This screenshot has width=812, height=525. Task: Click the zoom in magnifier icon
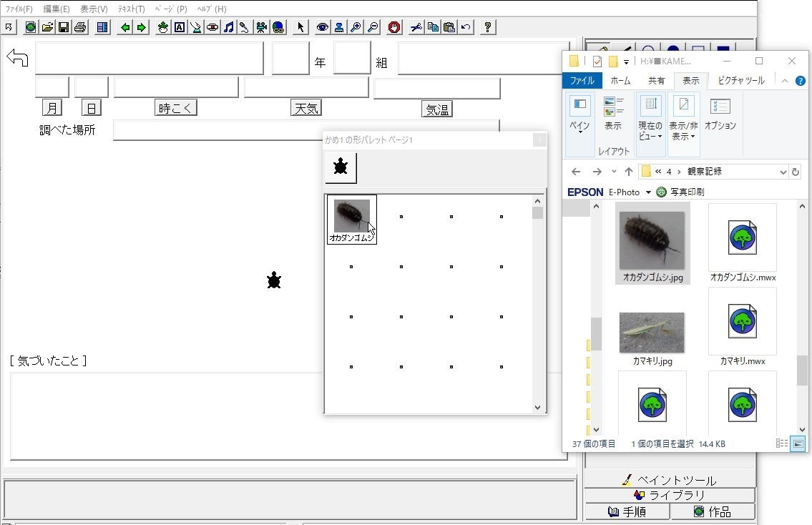[x=356, y=27]
